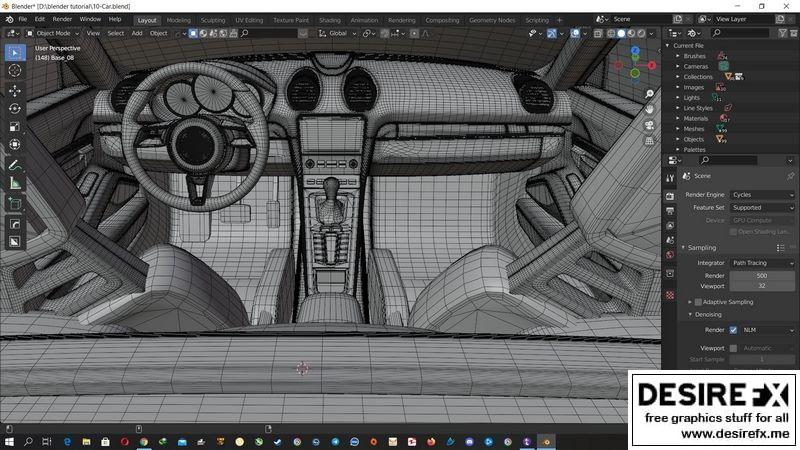
Task: Switch to wireframe viewport shading
Action: [x=611, y=34]
